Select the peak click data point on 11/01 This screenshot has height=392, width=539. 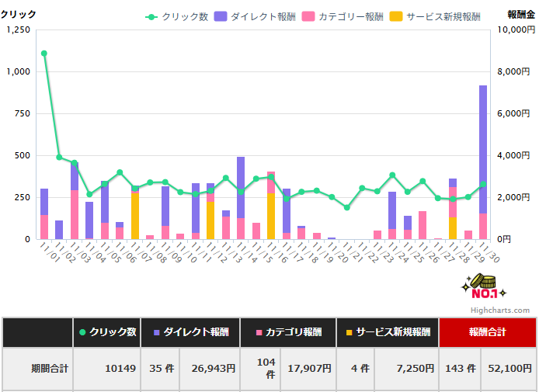coord(44,54)
